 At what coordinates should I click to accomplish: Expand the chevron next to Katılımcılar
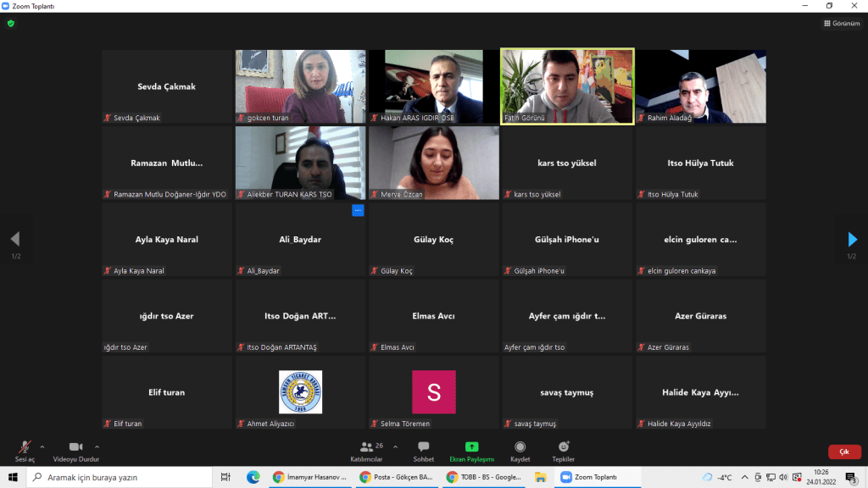[395, 446]
